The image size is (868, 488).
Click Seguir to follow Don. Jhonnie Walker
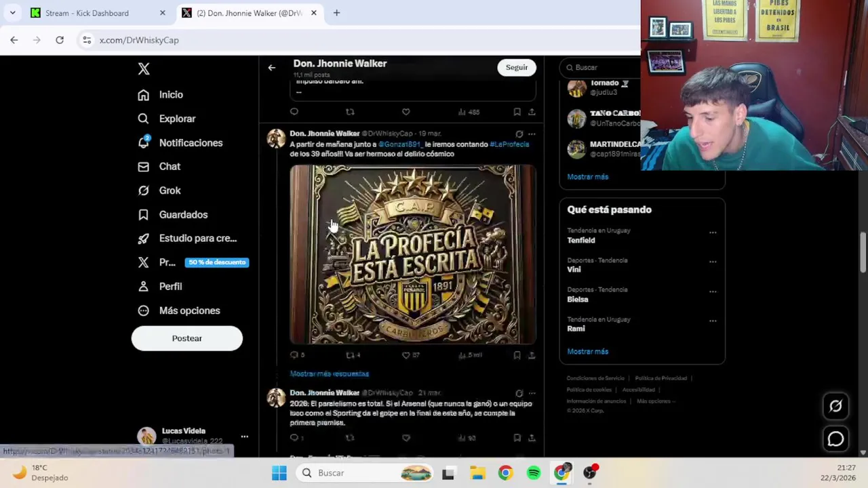[517, 67]
